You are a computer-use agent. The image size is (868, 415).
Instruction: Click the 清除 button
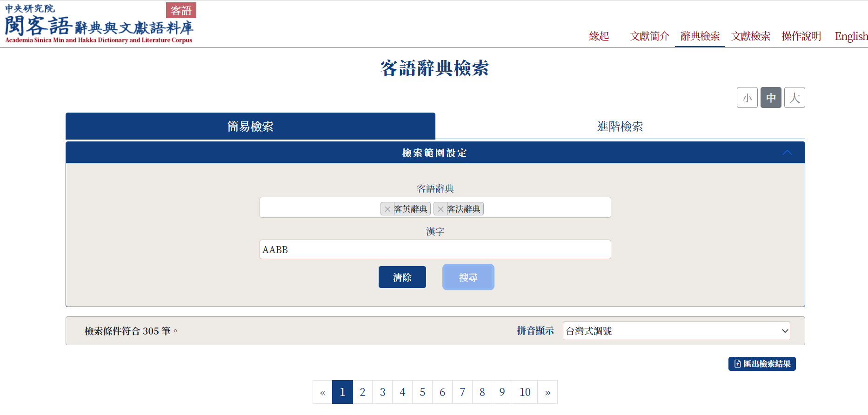402,277
